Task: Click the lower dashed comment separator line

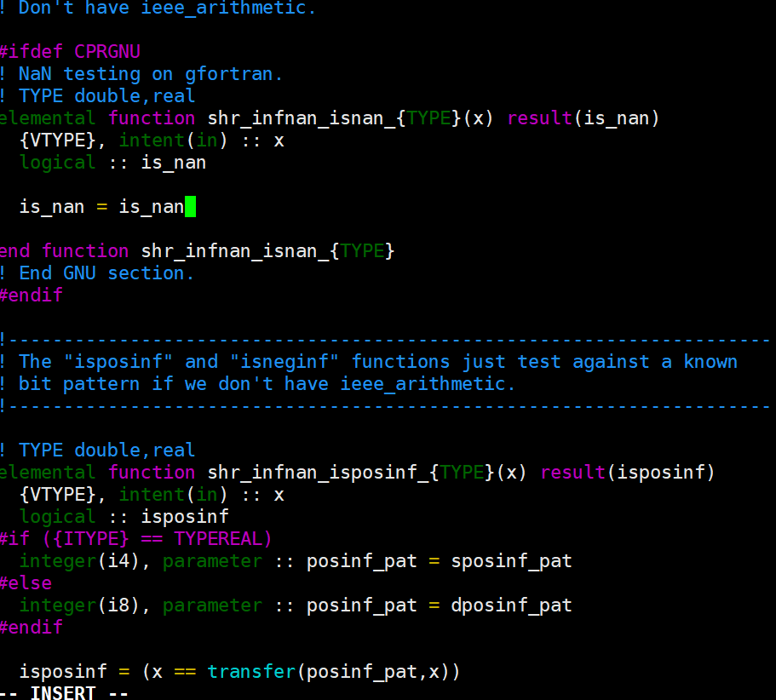Action: point(385,407)
